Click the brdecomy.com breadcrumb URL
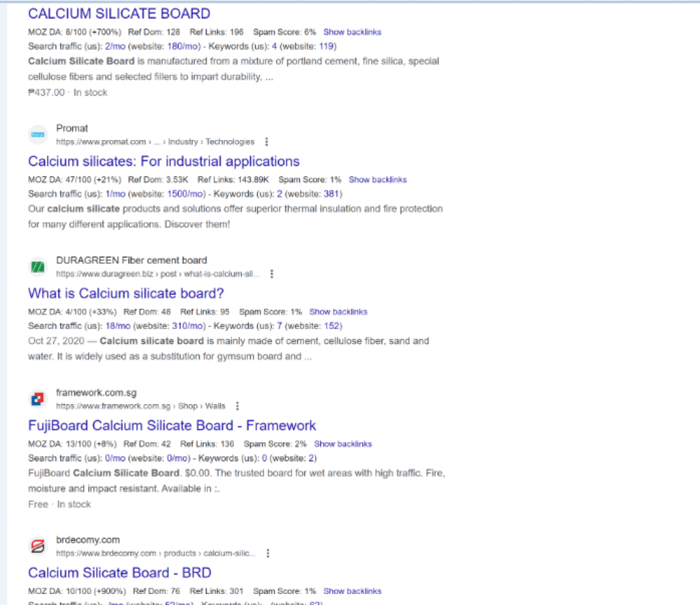This screenshot has height=605, width=700. click(x=156, y=553)
